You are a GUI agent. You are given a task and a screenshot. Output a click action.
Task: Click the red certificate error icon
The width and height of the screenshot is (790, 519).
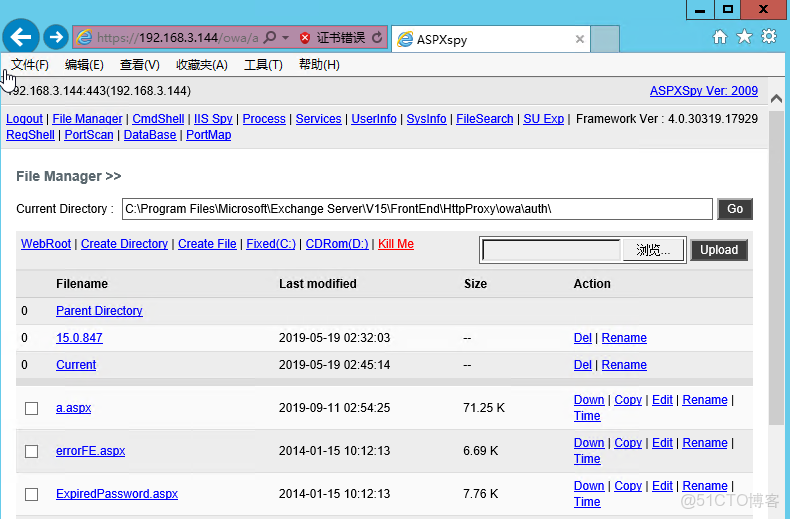pos(305,38)
